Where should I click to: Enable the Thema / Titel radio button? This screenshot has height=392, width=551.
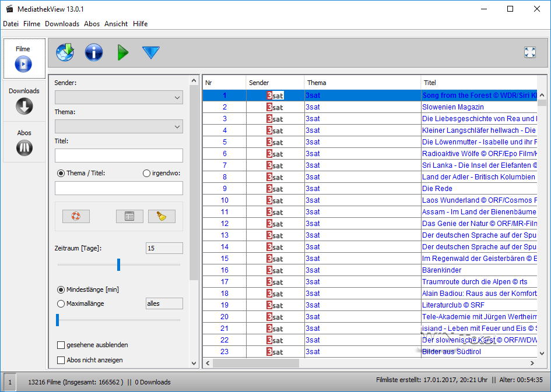tap(60, 172)
